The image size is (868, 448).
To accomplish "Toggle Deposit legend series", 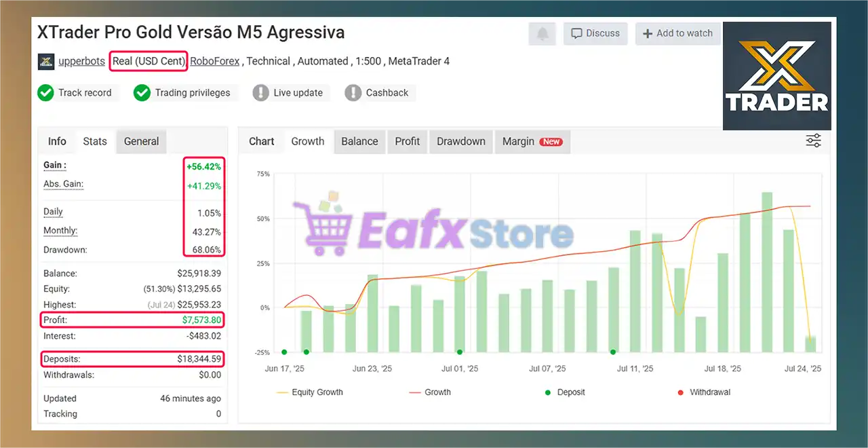I will [564, 392].
